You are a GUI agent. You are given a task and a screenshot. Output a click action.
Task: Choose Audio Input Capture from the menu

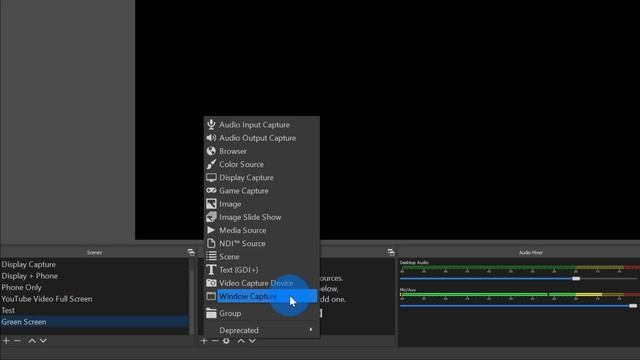[262, 124]
